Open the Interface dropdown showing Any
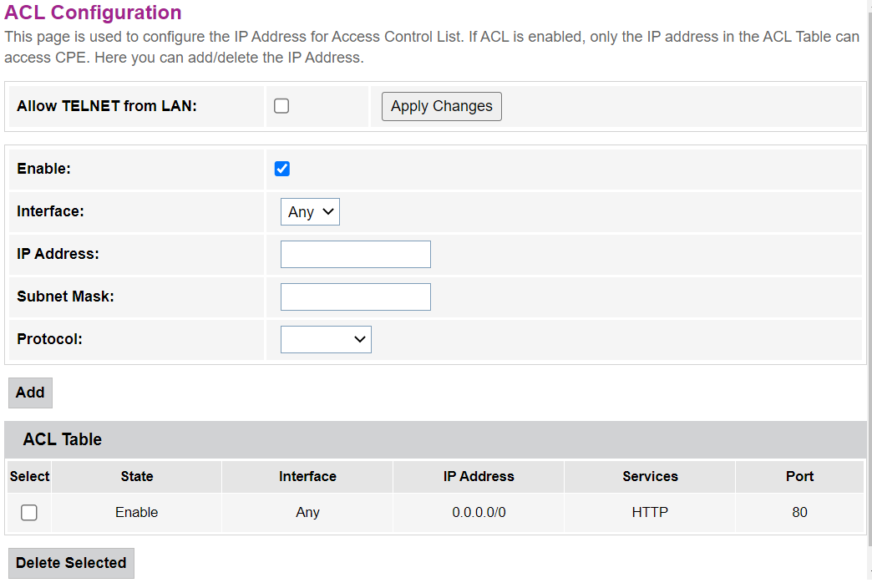Image resolution: width=872 pixels, height=588 pixels. [310, 212]
